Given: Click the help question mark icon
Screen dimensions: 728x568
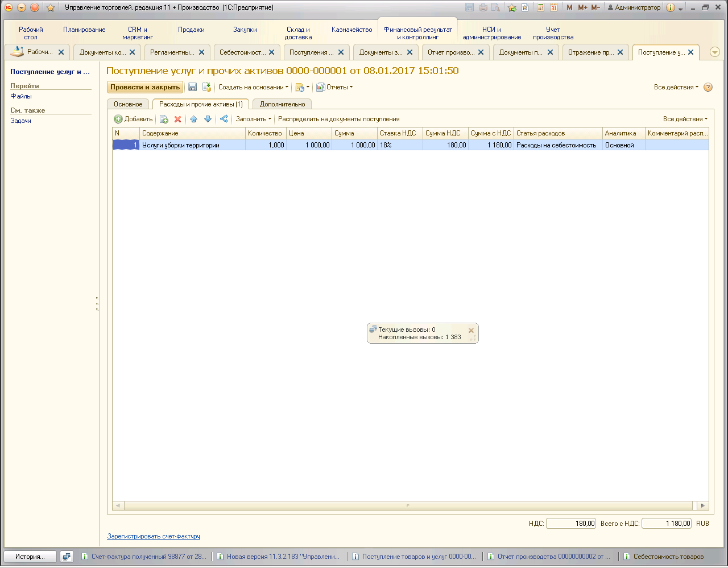Looking at the screenshot, I should 708,87.
